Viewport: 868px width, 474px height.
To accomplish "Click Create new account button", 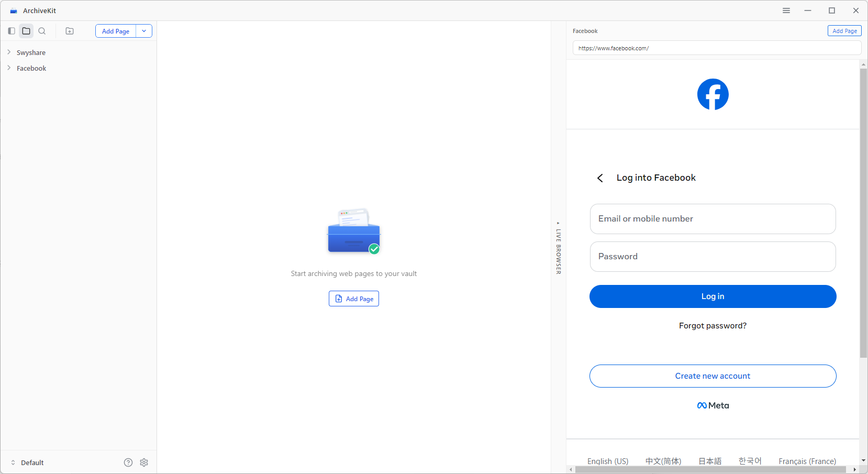I will [713, 376].
